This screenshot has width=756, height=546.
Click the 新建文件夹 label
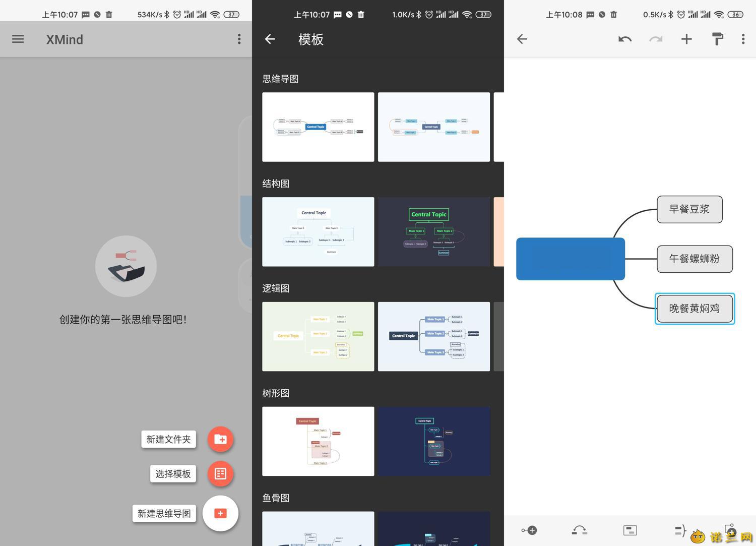tap(169, 439)
